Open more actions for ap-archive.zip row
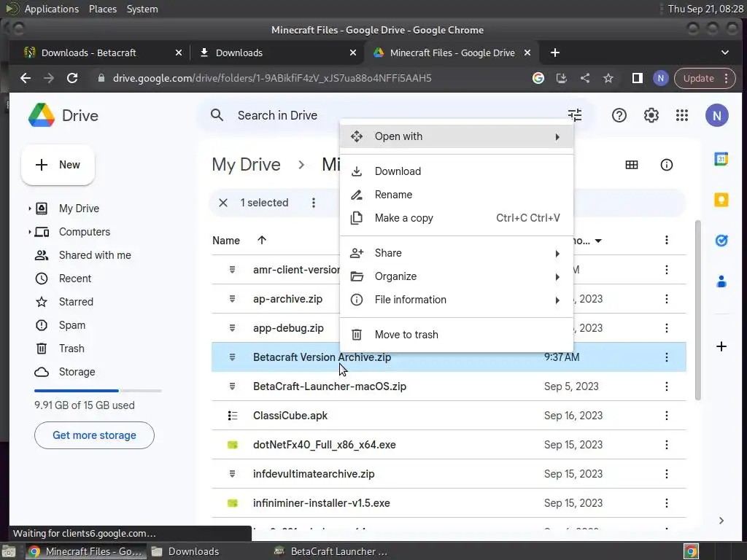The image size is (747, 560). coord(666,299)
